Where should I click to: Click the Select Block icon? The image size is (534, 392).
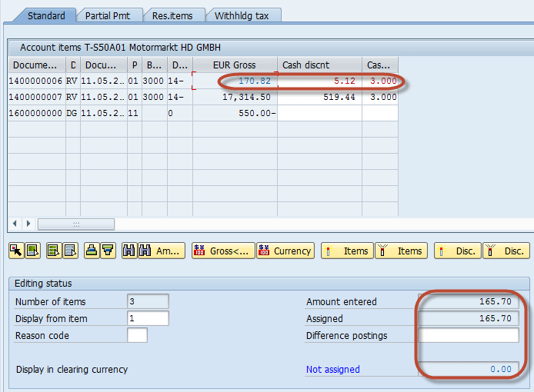[x=33, y=251]
